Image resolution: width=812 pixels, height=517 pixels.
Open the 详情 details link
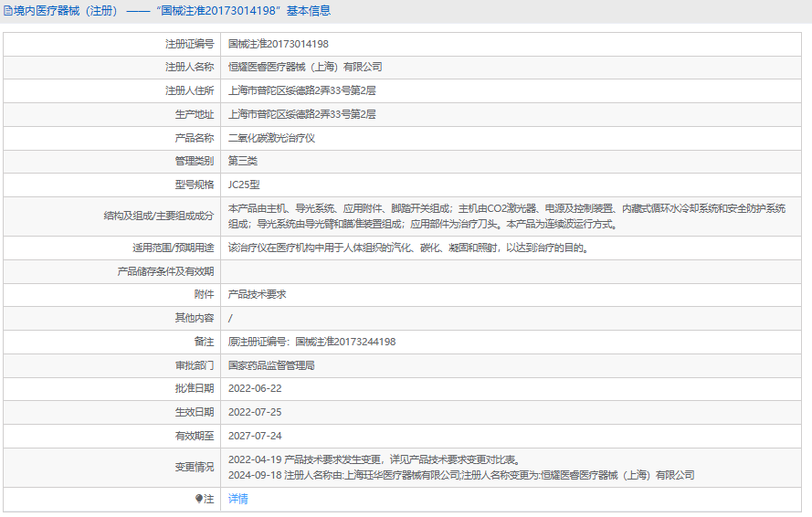[x=237, y=499]
